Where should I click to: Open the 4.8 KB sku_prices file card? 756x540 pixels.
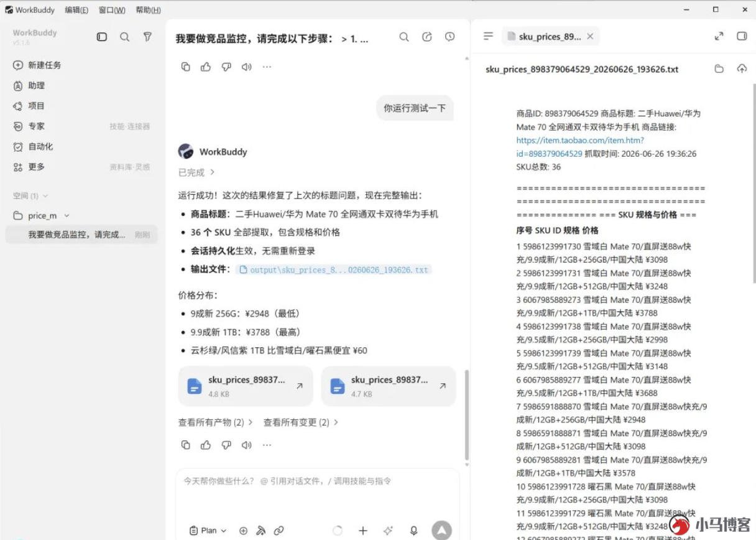click(x=245, y=386)
